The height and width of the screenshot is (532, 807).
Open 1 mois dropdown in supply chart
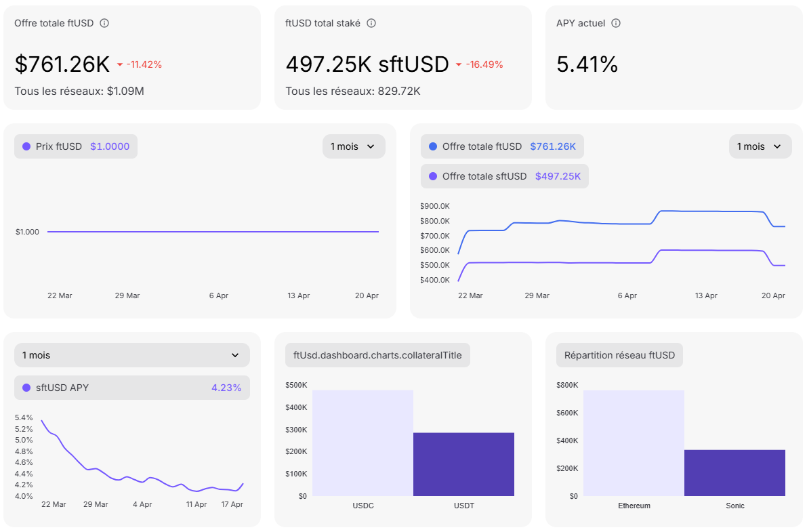click(760, 146)
